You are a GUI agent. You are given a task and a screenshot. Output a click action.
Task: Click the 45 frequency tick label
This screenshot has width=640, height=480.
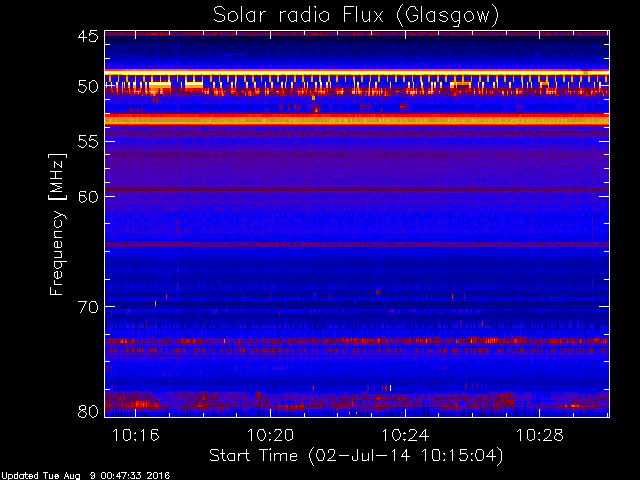pos(88,37)
